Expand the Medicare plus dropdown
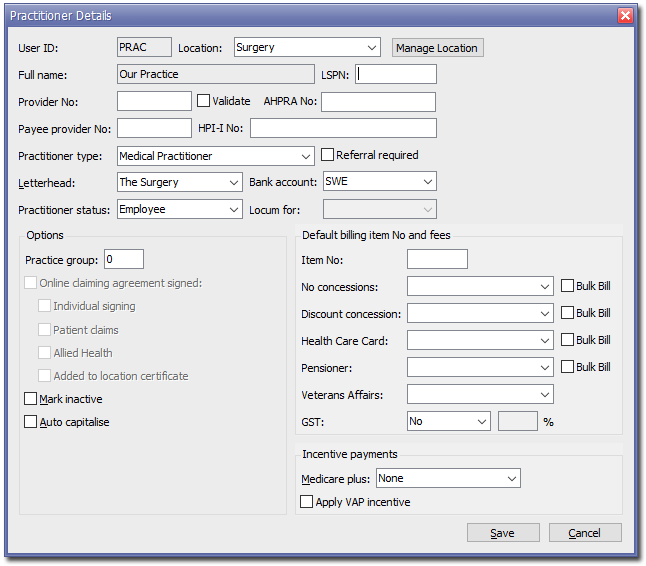Screen dimensions: 646x566 tap(448, 479)
